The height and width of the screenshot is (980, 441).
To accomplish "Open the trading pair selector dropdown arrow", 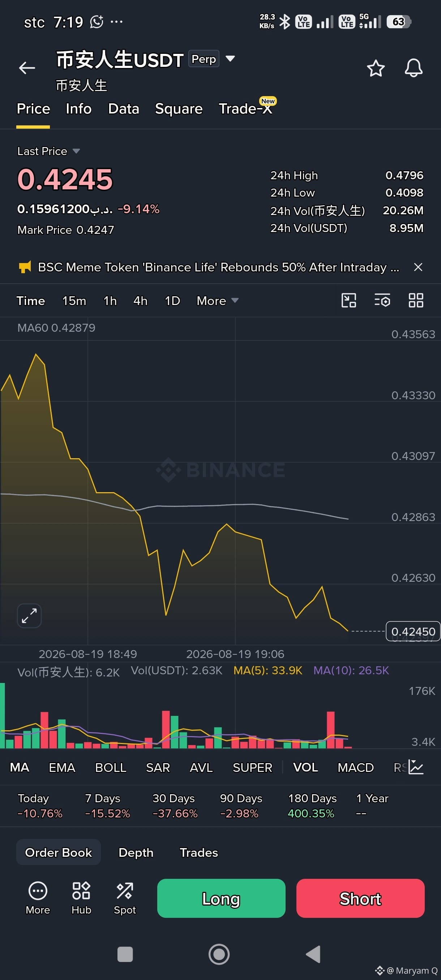I will pos(230,59).
